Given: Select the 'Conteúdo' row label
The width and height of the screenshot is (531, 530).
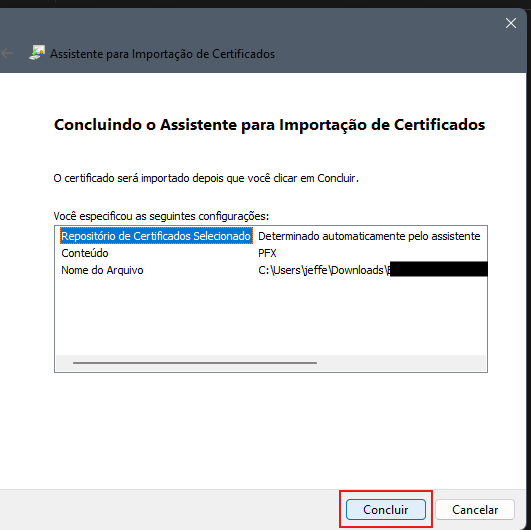Looking at the screenshot, I should point(85,253).
